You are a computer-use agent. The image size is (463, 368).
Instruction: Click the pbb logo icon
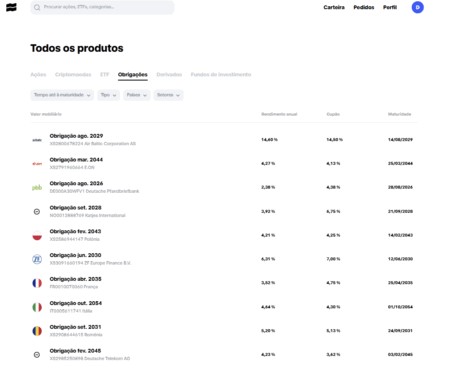37,188
